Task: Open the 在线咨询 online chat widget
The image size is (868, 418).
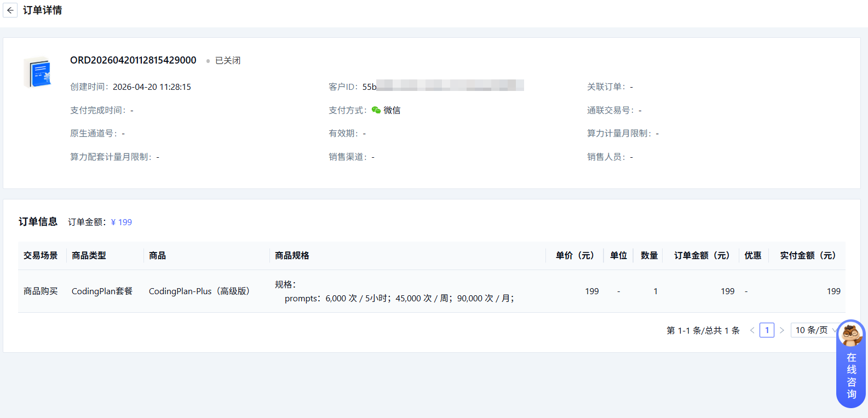Action: 851,364
